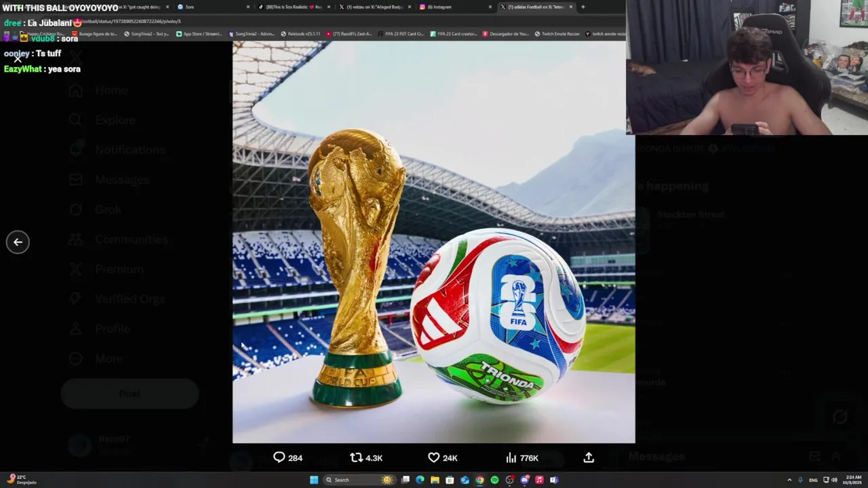Go to the previous photo with the left arrow

point(18,242)
